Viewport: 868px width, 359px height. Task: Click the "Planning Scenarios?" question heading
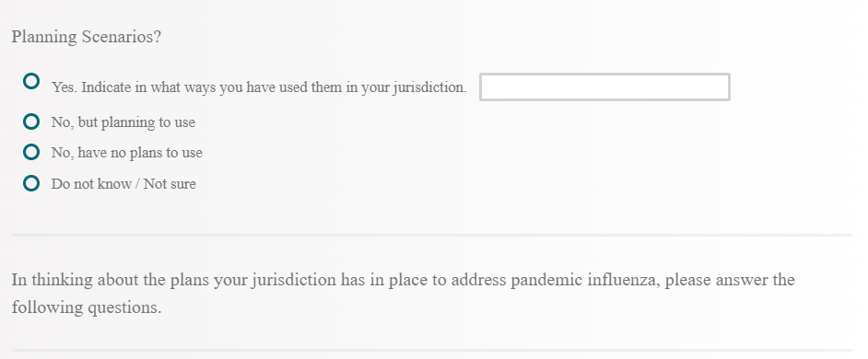[x=87, y=37]
